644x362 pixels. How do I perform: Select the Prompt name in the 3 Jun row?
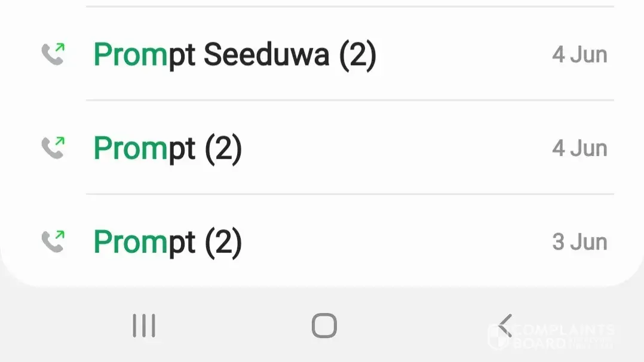coord(145,243)
